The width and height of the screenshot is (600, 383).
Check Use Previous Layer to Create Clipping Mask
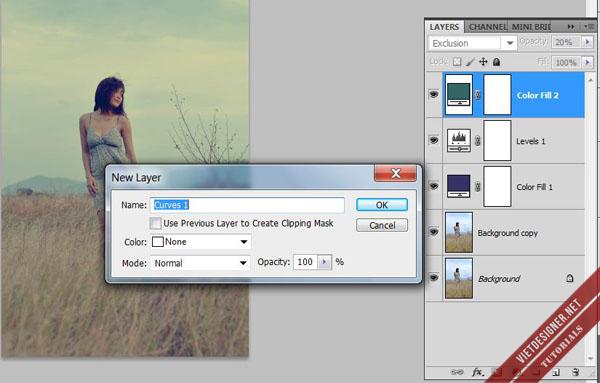coord(155,223)
